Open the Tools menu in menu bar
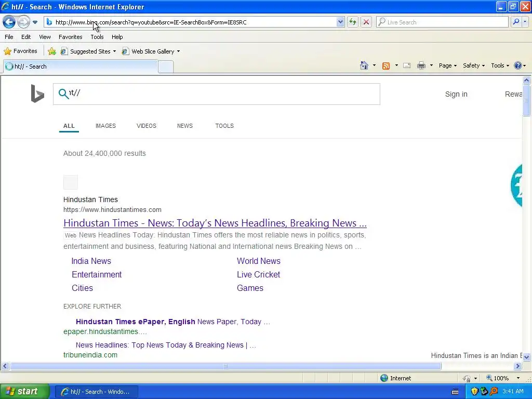This screenshot has height=399, width=532. (97, 37)
